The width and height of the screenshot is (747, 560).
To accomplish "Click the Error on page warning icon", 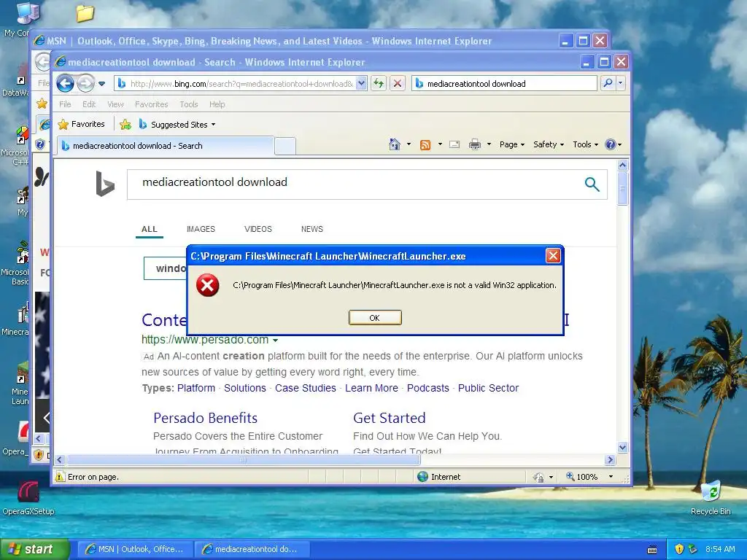I will click(60, 477).
